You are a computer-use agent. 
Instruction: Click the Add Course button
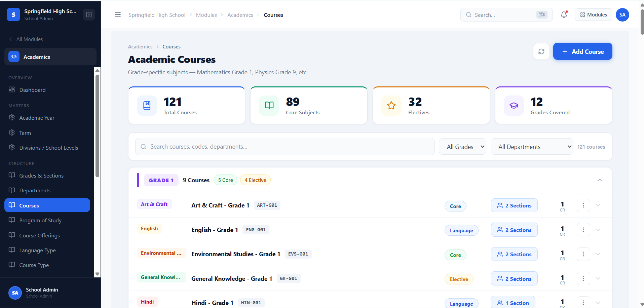(x=582, y=51)
